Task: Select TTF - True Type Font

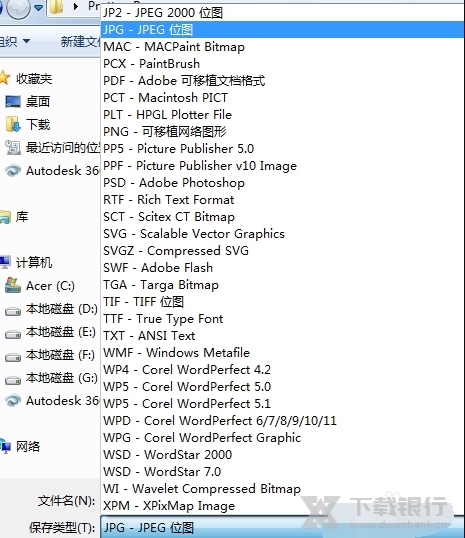Action: click(x=282, y=319)
